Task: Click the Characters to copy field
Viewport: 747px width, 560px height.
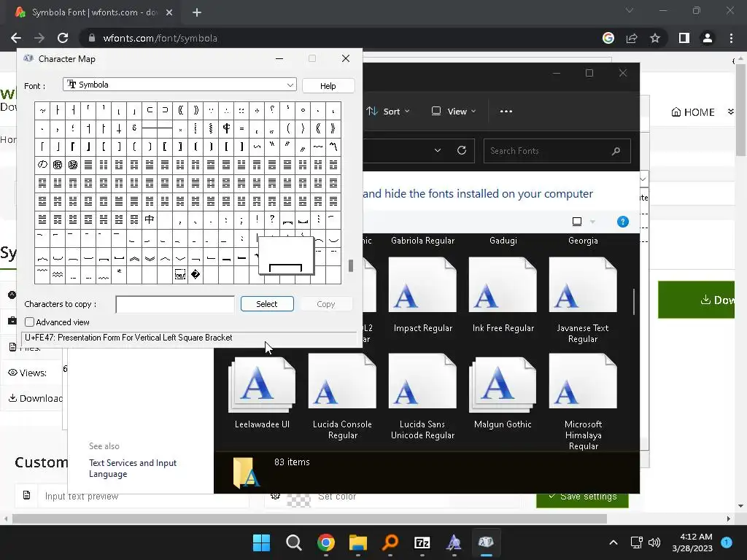Action: pyautogui.click(x=175, y=304)
